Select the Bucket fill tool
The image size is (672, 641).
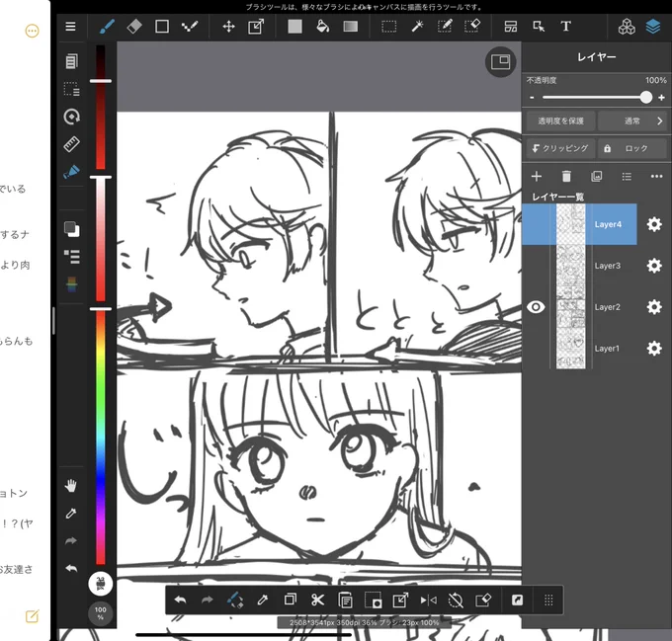coord(322,27)
